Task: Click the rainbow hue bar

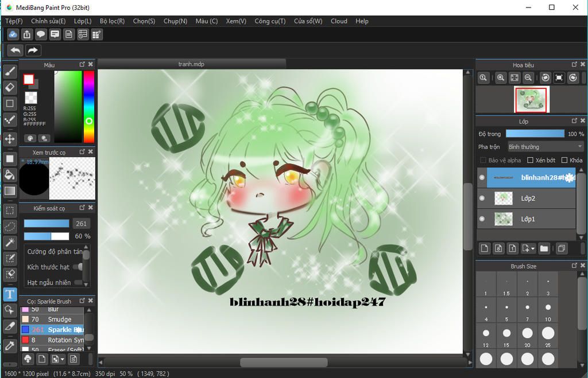Action: click(x=89, y=107)
